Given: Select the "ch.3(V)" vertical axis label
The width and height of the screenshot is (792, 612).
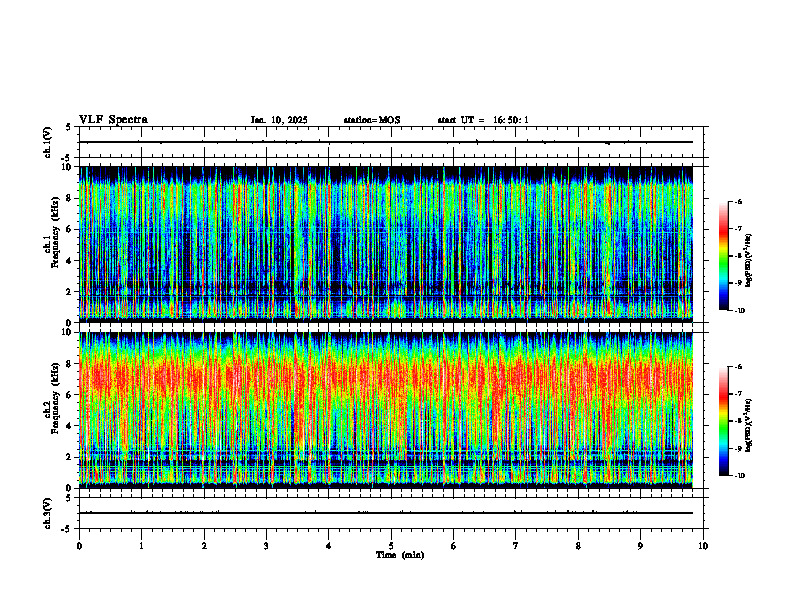Looking at the screenshot, I should click(x=47, y=513).
